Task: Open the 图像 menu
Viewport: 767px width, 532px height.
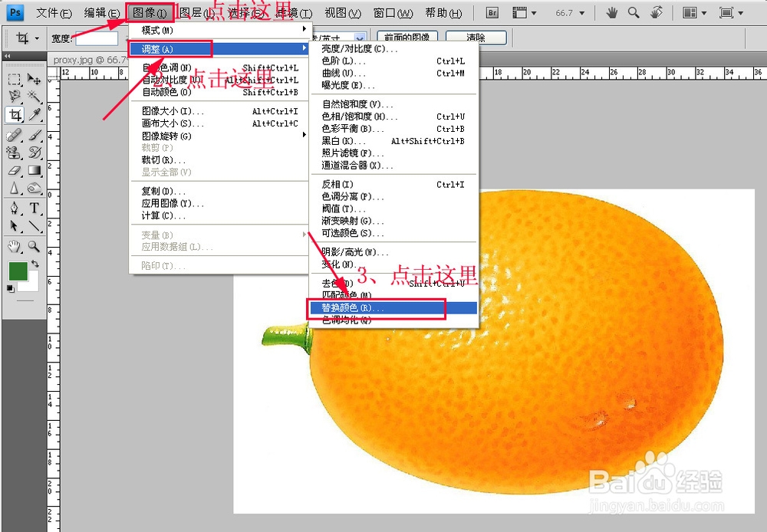Action: tap(149, 11)
